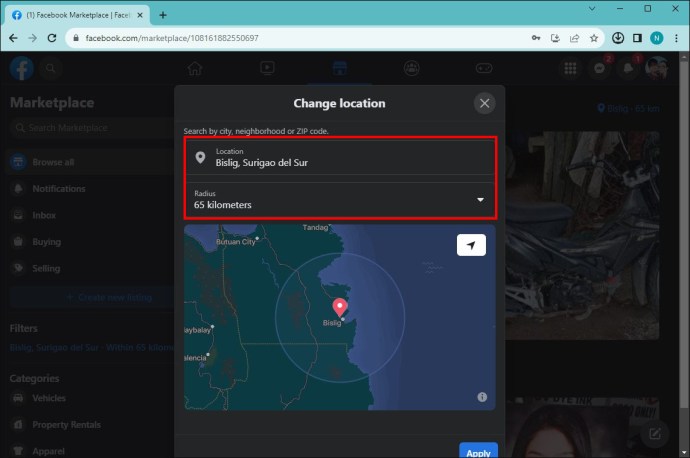This screenshot has width=690, height=458.
Task: Open Chrome three-dot menu
Action: (x=676, y=38)
